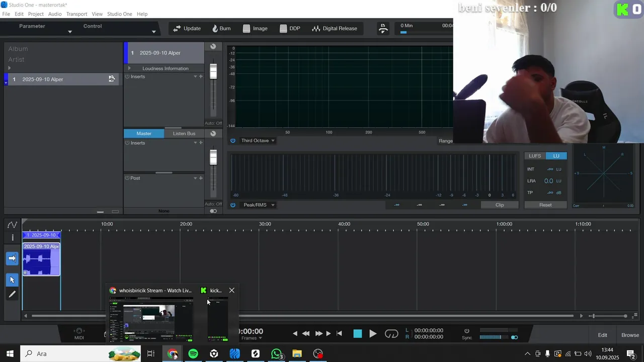
Task: Add an insert on the track device rack
Action: 201,76
